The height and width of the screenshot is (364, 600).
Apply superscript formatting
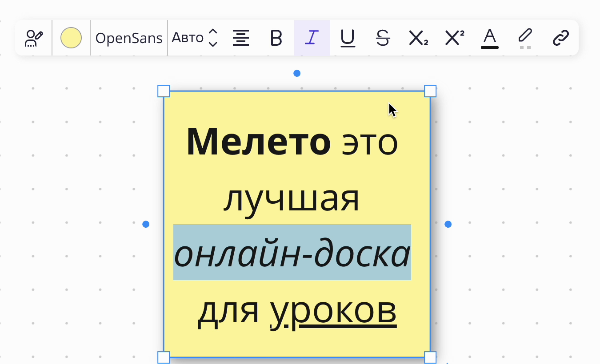(454, 38)
